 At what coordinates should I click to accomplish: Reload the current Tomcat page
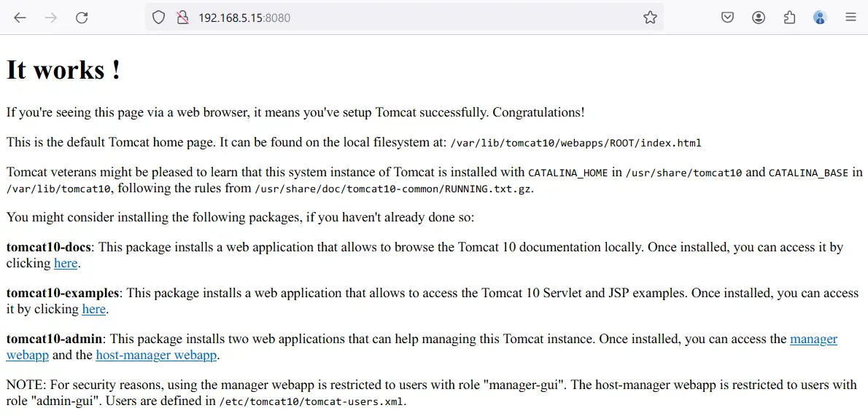(82, 17)
